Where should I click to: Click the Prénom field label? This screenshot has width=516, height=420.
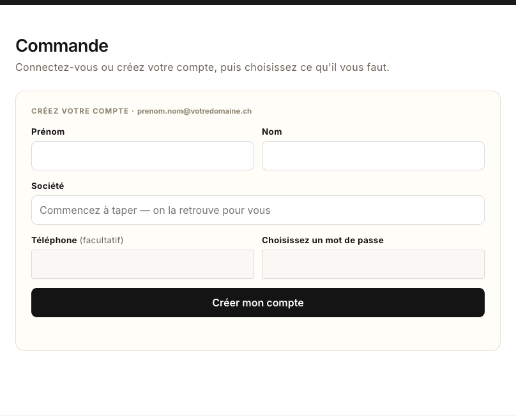pyautogui.click(x=48, y=131)
